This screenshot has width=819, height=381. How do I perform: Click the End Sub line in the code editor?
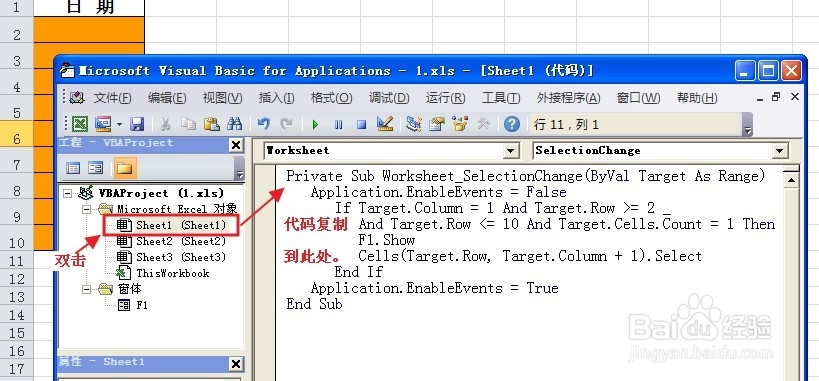pyautogui.click(x=314, y=304)
